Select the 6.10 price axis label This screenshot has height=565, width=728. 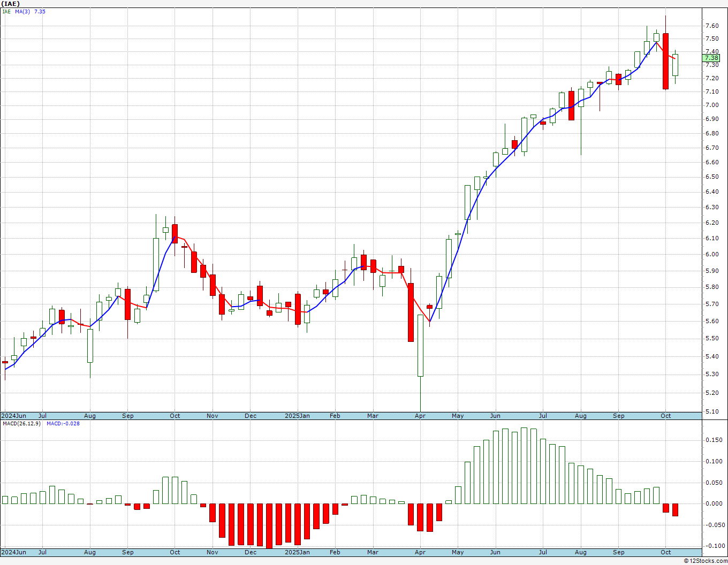point(712,238)
